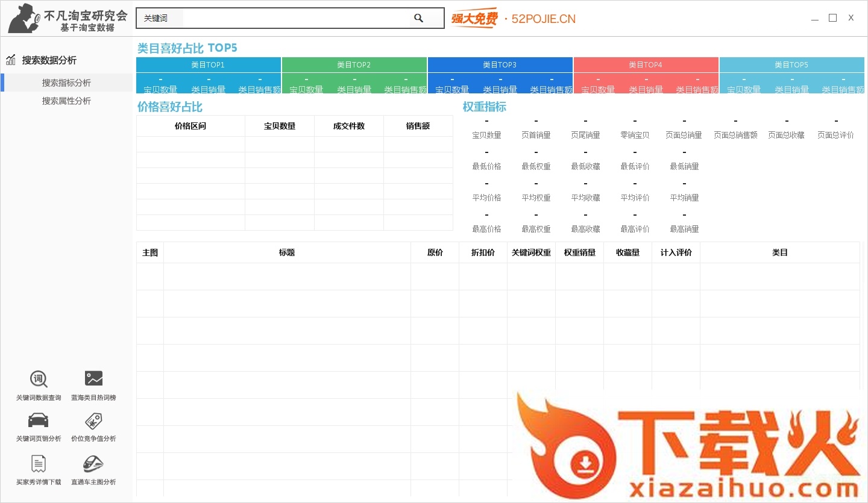Click 权重销量 column header

(579, 252)
